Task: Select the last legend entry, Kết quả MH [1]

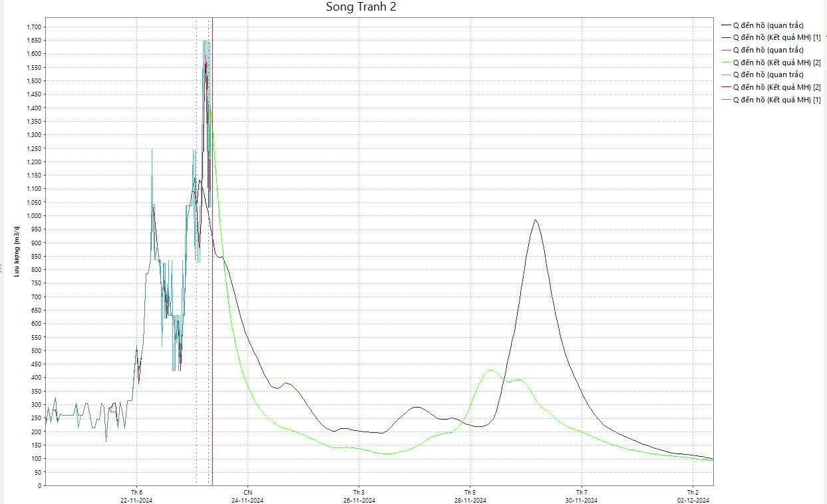Action: [776, 100]
